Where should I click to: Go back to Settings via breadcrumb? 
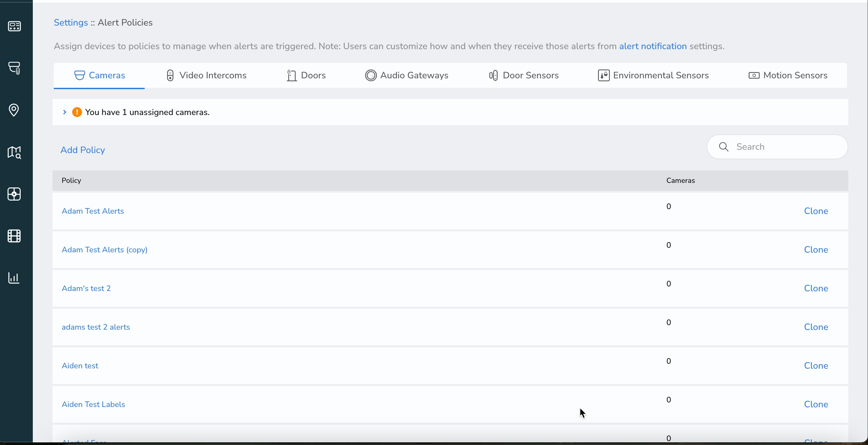[71, 23]
